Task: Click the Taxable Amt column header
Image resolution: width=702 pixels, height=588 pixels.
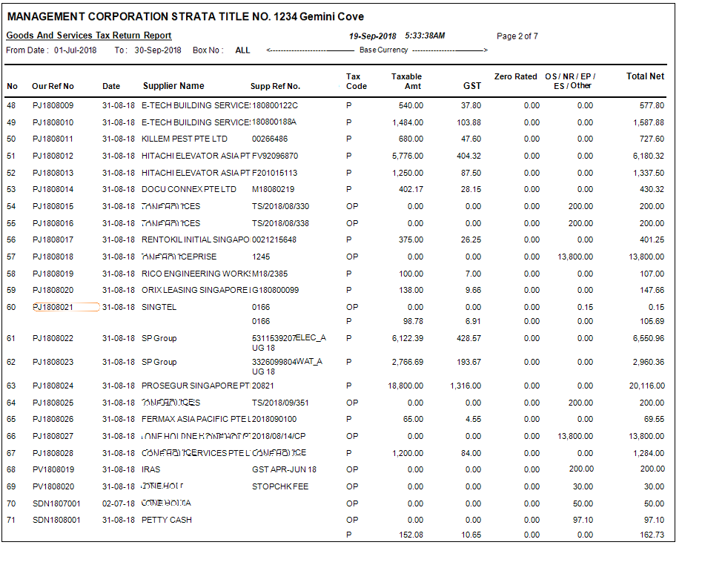Action: coord(406,82)
